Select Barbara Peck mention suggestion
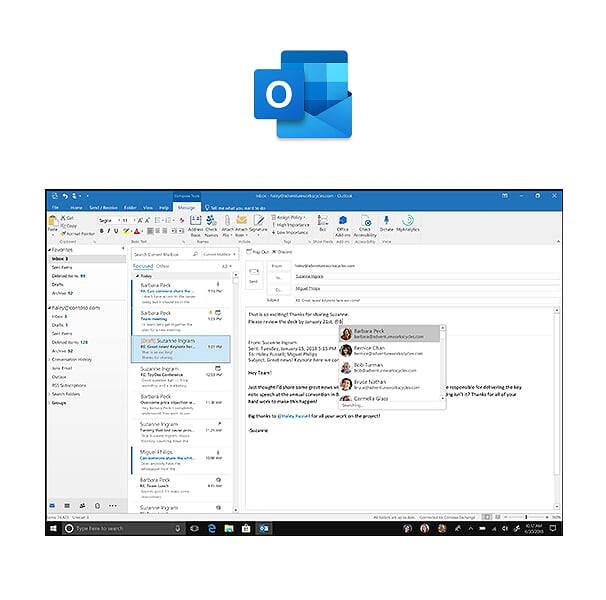Screen dimensions: 606x600 [390, 334]
